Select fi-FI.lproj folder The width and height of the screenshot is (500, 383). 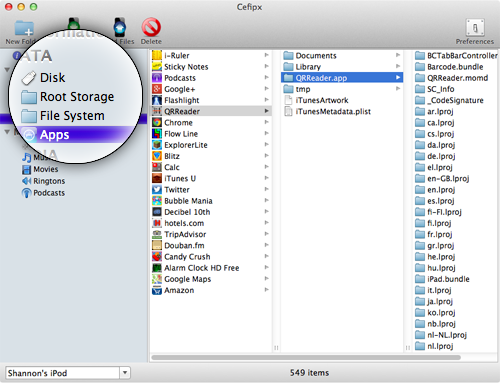click(438, 212)
